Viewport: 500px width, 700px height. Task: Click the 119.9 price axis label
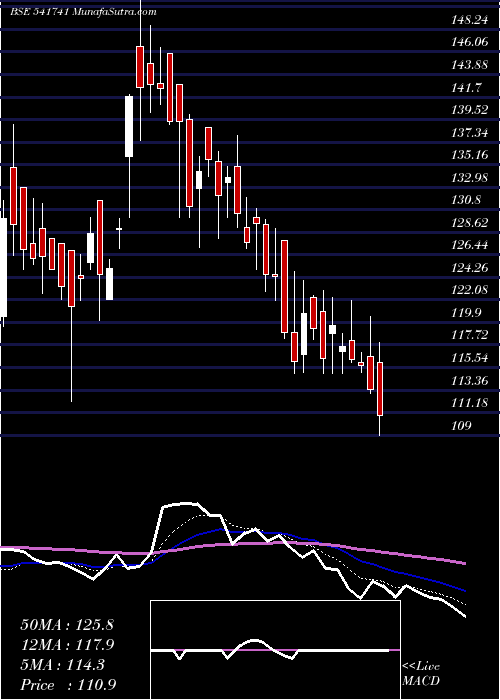[x=466, y=312]
